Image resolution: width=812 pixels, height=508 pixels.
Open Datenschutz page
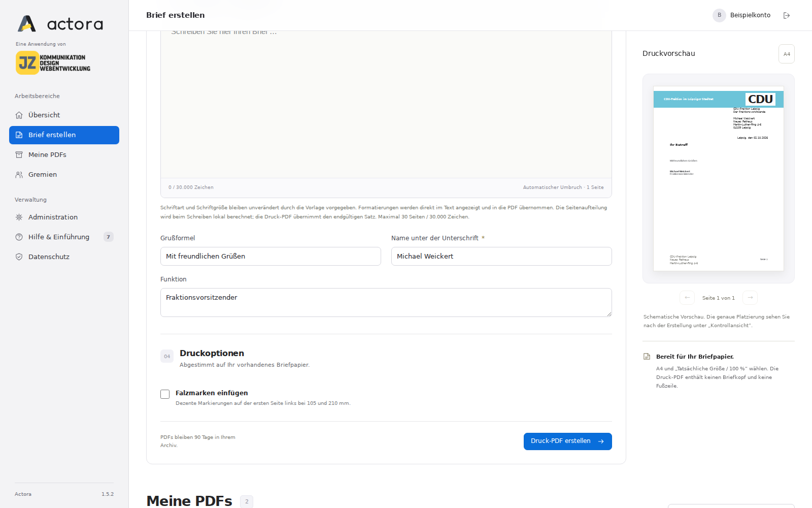tap(64, 257)
